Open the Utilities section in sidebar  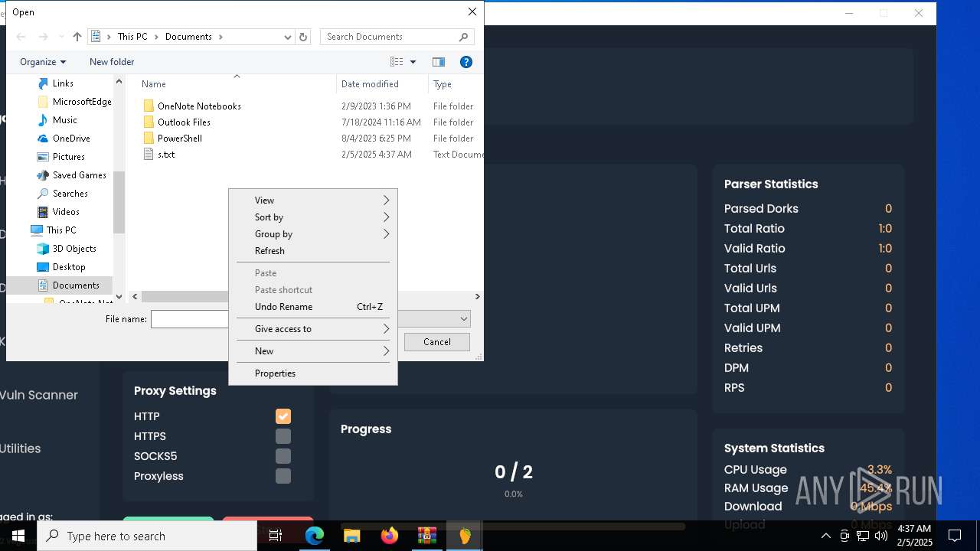pos(21,448)
